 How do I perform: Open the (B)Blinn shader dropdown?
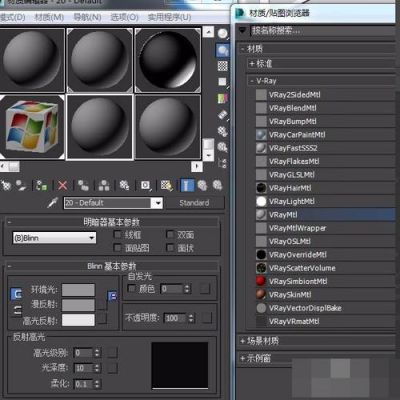click(x=54, y=238)
